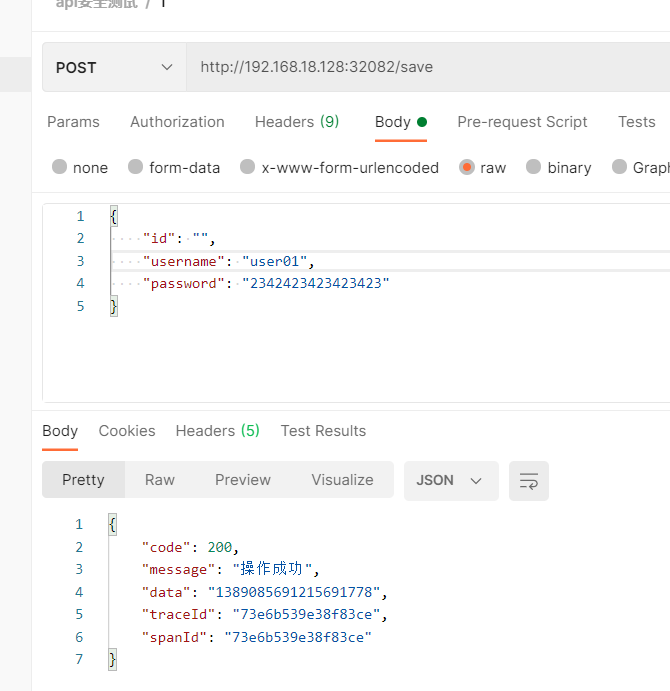Click the "traceId" response line

coord(264,614)
